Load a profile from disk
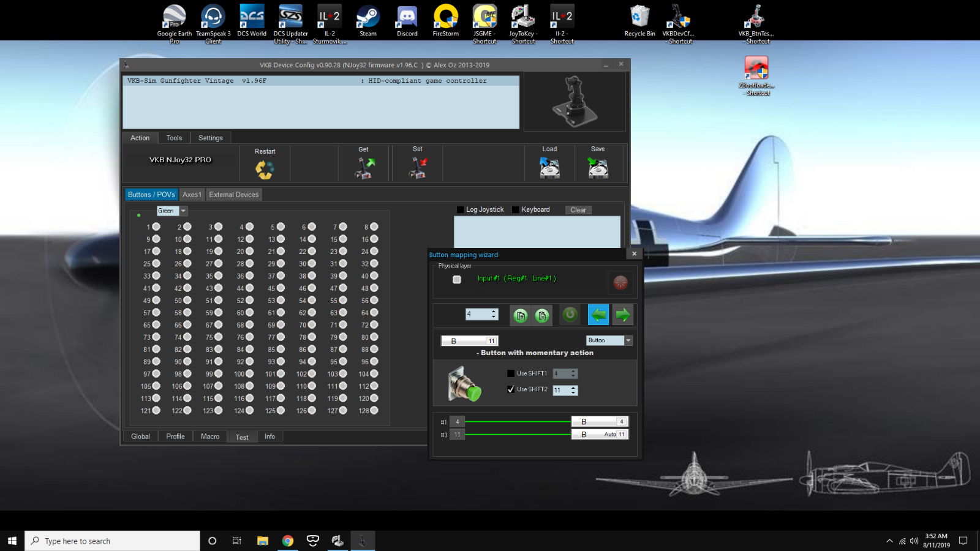The image size is (980, 551). pyautogui.click(x=549, y=168)
